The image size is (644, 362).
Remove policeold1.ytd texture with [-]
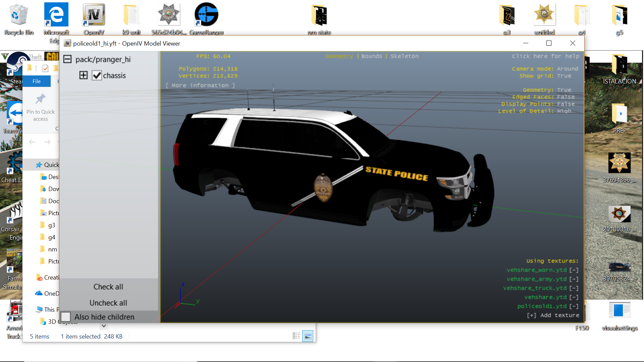coord(574,306)
